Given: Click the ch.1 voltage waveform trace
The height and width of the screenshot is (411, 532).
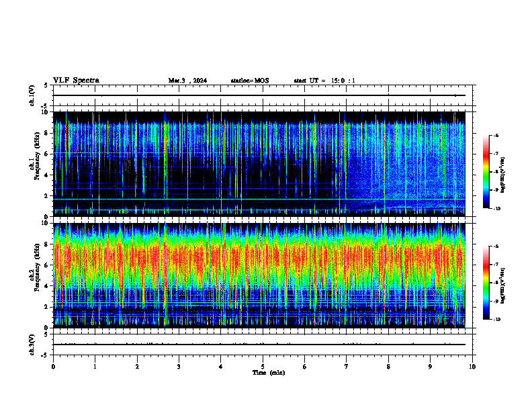Looking at the screenshot, I should click(259, 95).
